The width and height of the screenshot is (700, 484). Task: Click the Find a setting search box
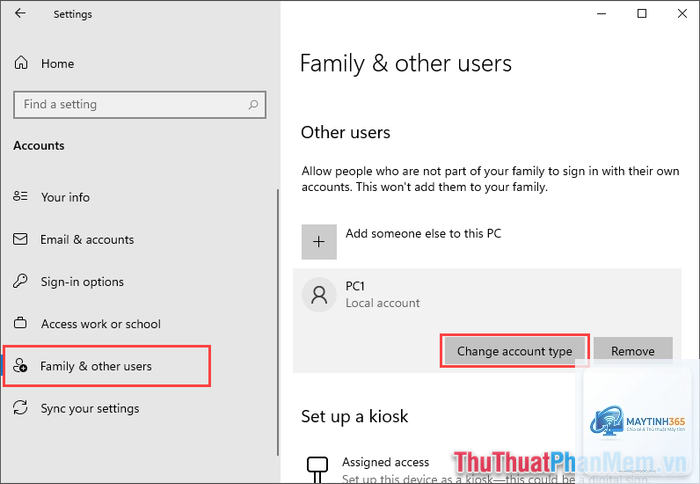(x=140, y=105)
